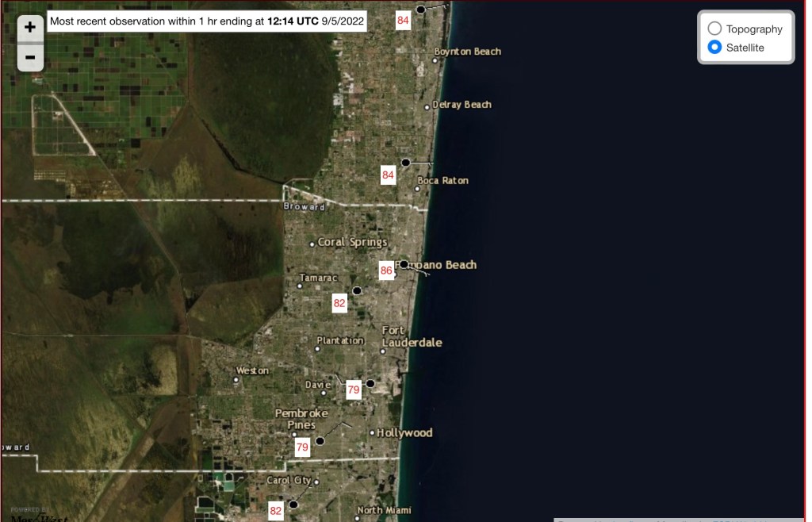
Task: Click station marker dot north of Boynton Beach
Action: (x=421, y=10)
